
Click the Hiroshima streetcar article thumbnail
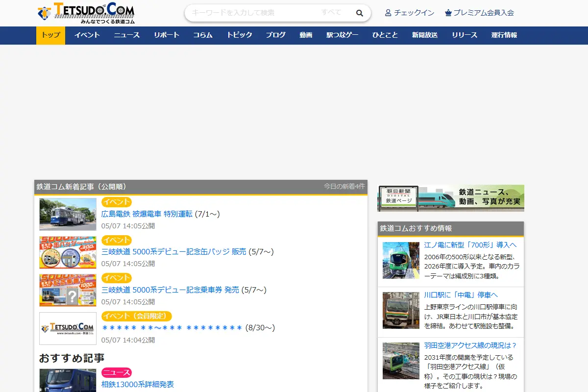pos(68,214)
